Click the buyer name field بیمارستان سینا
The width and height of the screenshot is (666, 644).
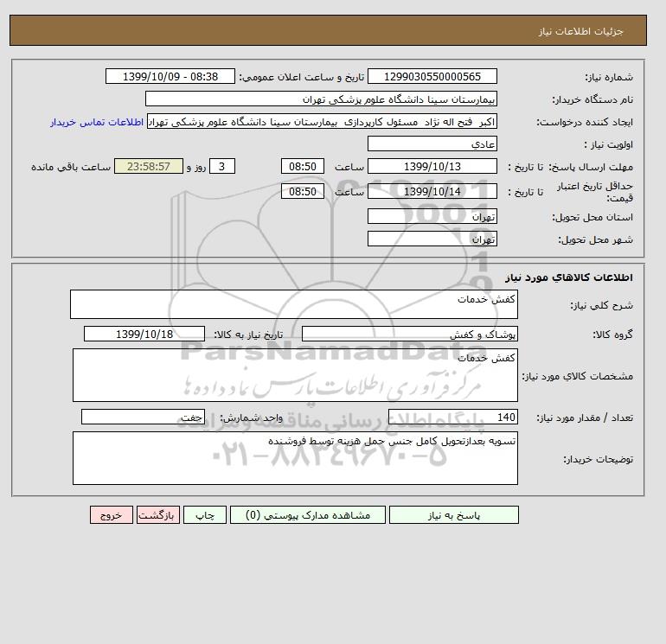point(321,99)
